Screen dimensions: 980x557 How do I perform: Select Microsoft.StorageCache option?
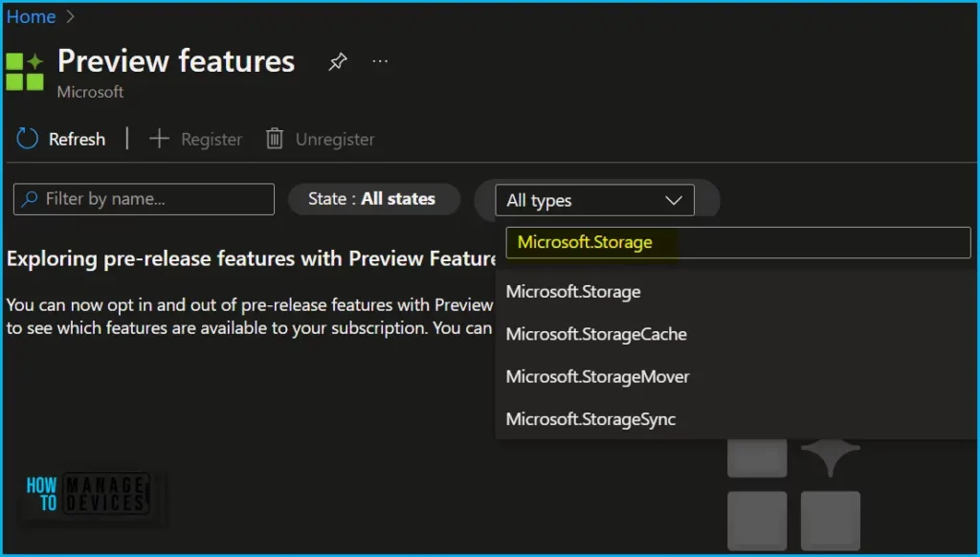[x=738, y=334]
